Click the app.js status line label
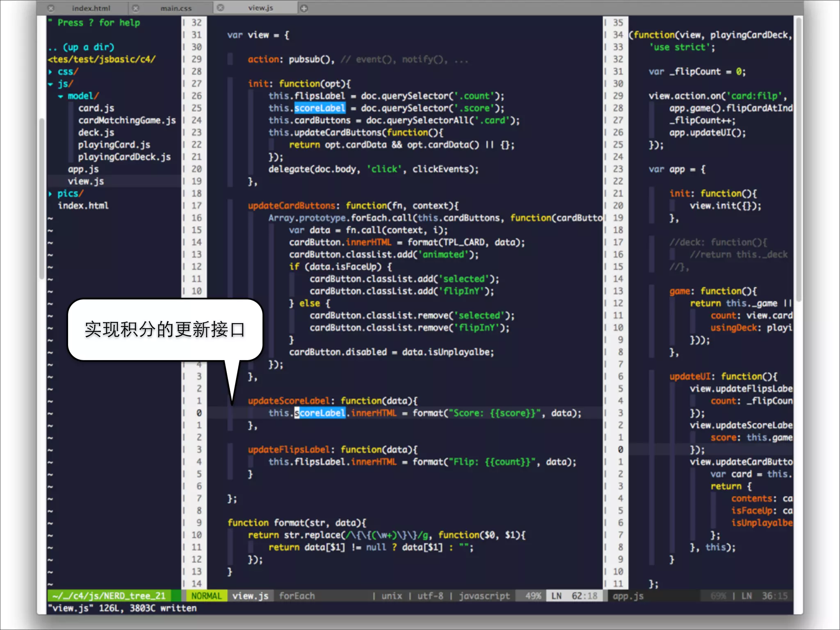The image size is (840, 630). [628, 596]
